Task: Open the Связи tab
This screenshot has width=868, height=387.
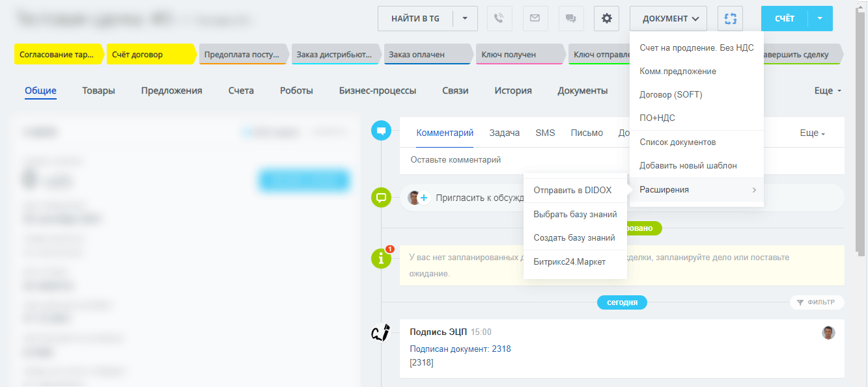Action: (x=455, y=90)
